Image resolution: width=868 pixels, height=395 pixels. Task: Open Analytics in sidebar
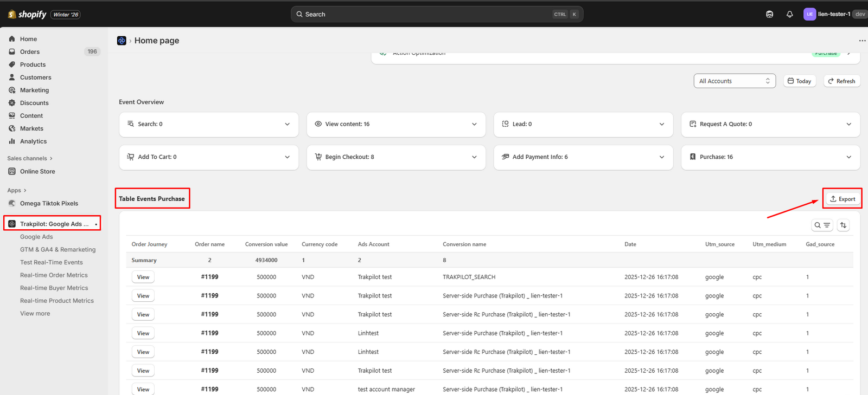coord(33,141)
